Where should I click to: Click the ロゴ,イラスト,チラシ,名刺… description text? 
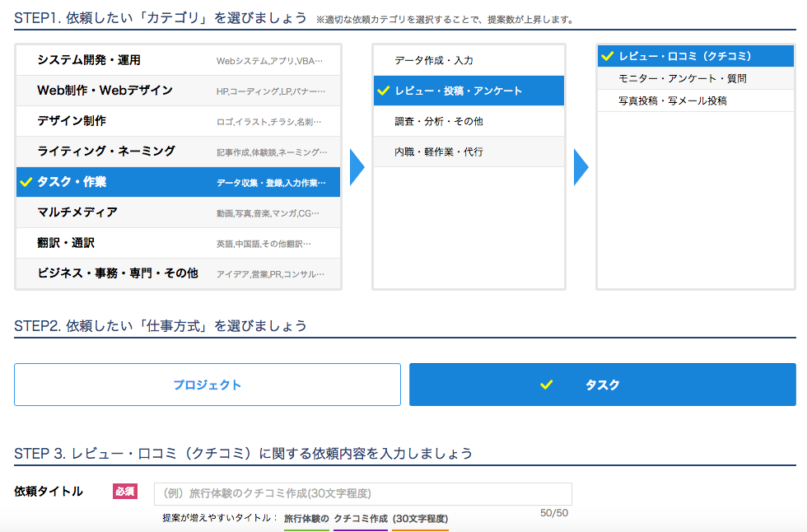pyautogui.click(x=268, y=122)
